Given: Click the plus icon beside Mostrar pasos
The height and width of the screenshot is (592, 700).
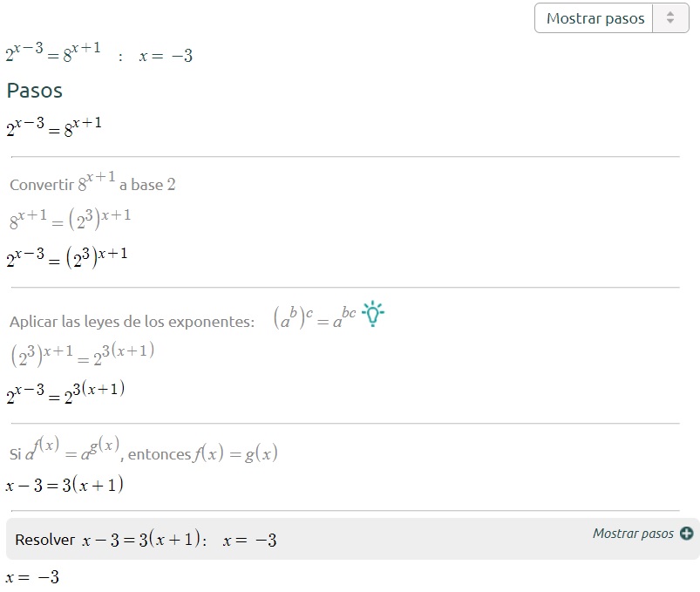Looking at the screenshot, I should point(686,533).
